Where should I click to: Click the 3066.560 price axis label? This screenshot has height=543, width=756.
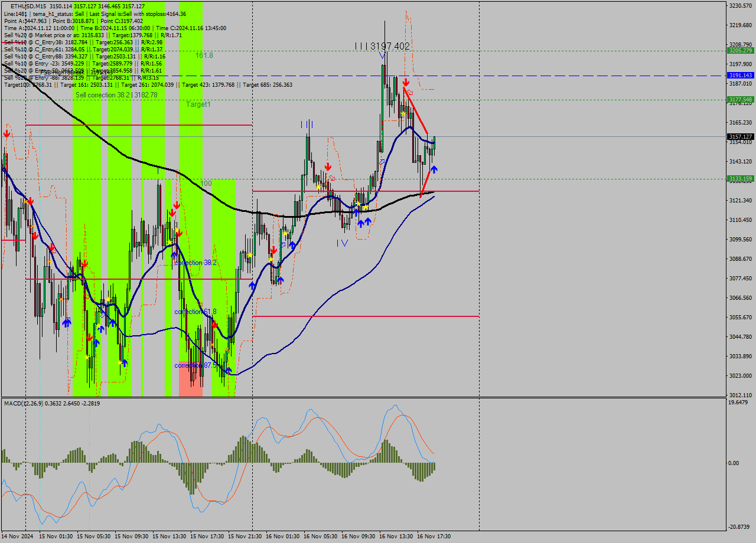click(x=741, y=297)
